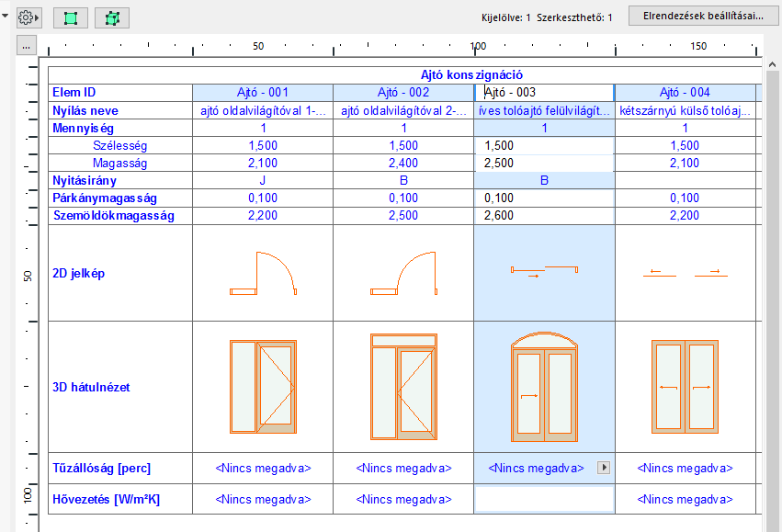Select the 3D rear view of Ajtó - 003
Screen dimensions: 782x532
click(544, 386)
